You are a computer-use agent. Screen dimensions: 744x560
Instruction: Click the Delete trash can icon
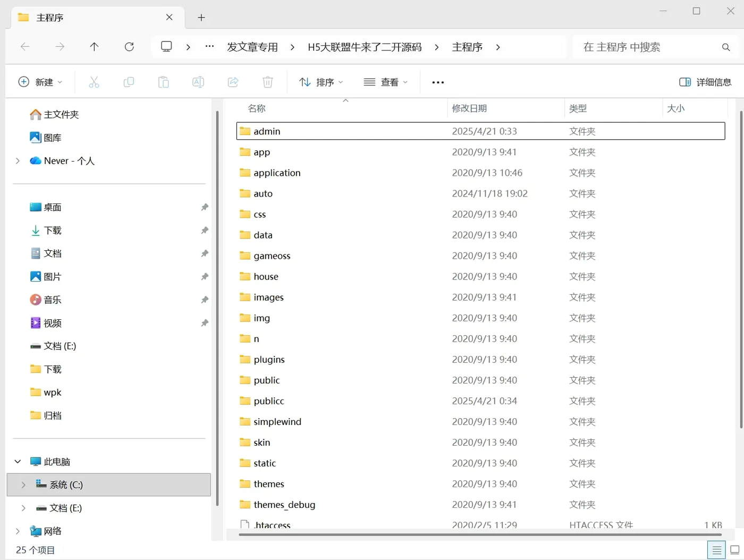268,82
